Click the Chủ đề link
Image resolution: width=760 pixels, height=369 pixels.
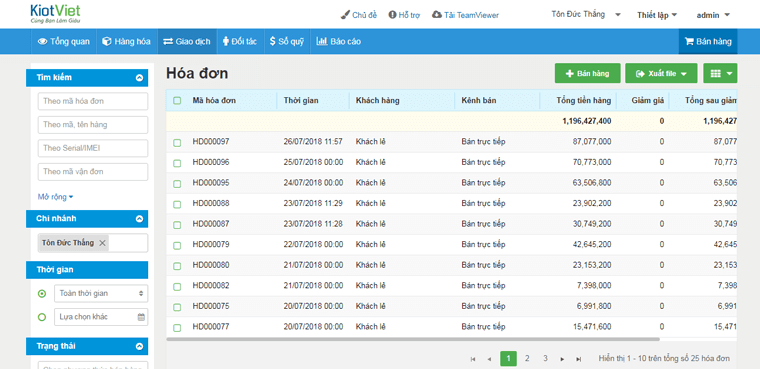pos(364,15)
